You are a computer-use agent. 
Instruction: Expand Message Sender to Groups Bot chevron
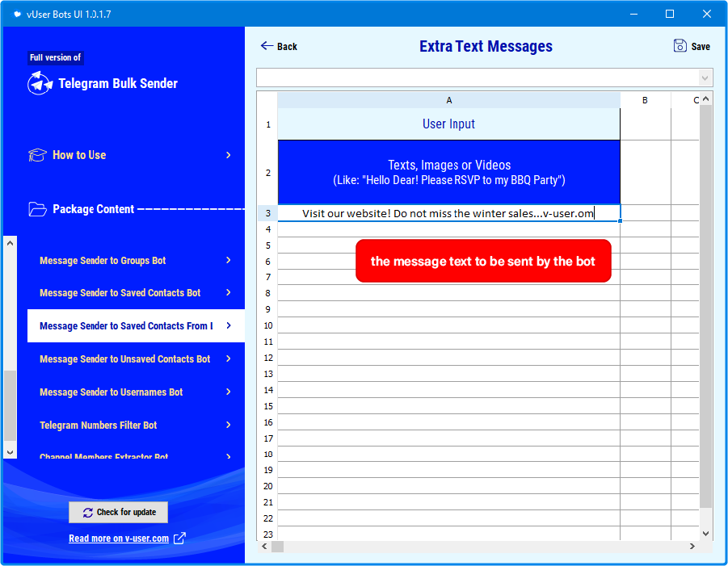[228, 260]
